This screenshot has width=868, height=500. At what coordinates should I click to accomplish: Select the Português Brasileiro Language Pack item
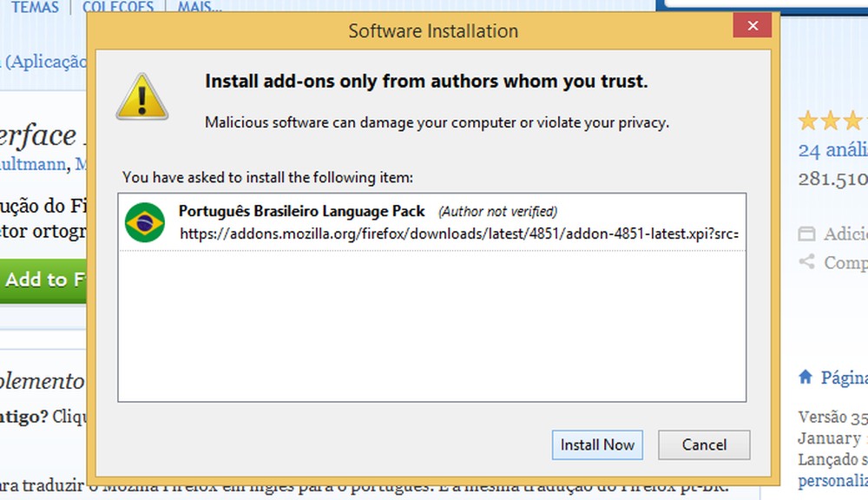pyautogui.click(x=301, y=211)
